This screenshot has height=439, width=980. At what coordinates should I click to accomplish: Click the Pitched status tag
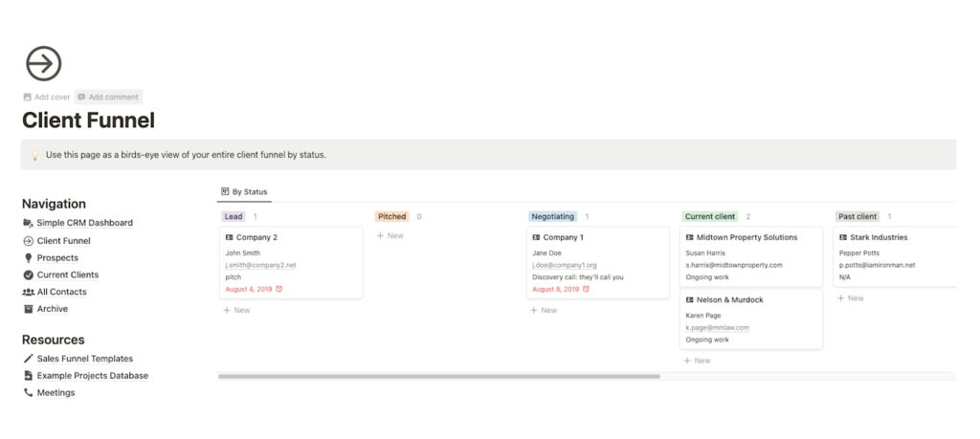click(x=391, y=217)
